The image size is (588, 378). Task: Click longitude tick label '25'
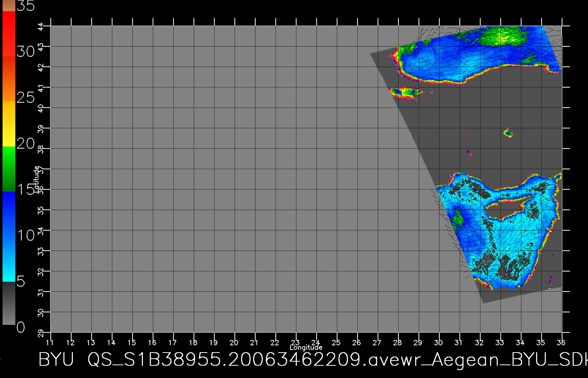[336, 342]
